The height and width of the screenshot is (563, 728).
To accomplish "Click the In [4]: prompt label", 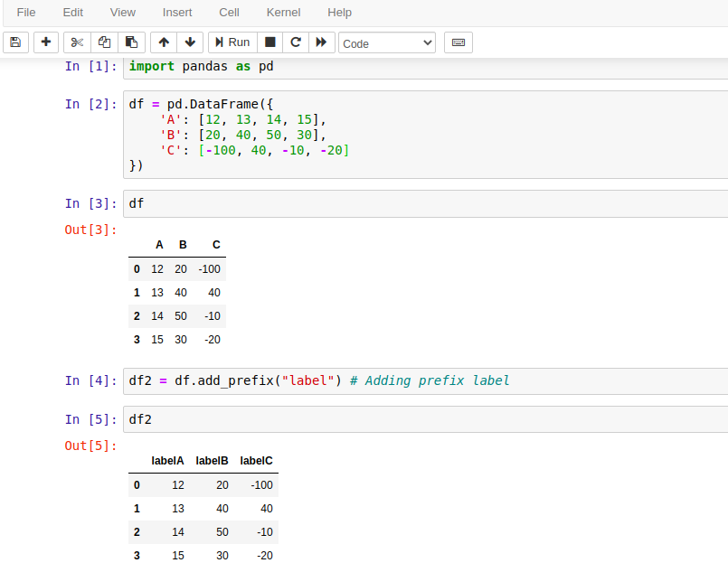I will point(91,380).
